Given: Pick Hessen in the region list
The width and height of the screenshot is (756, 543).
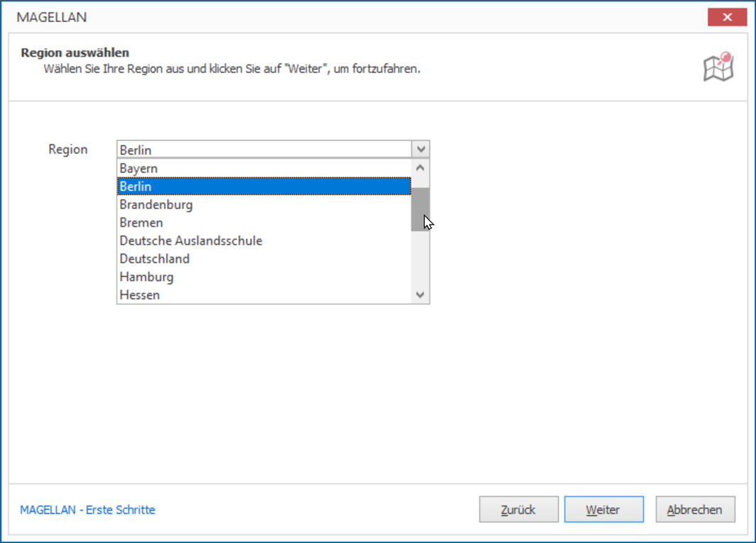Looking at the screenshot, I should (x=265, y=295).
